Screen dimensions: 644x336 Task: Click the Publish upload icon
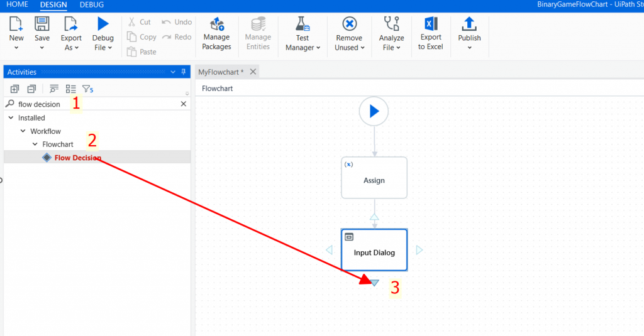469,24
